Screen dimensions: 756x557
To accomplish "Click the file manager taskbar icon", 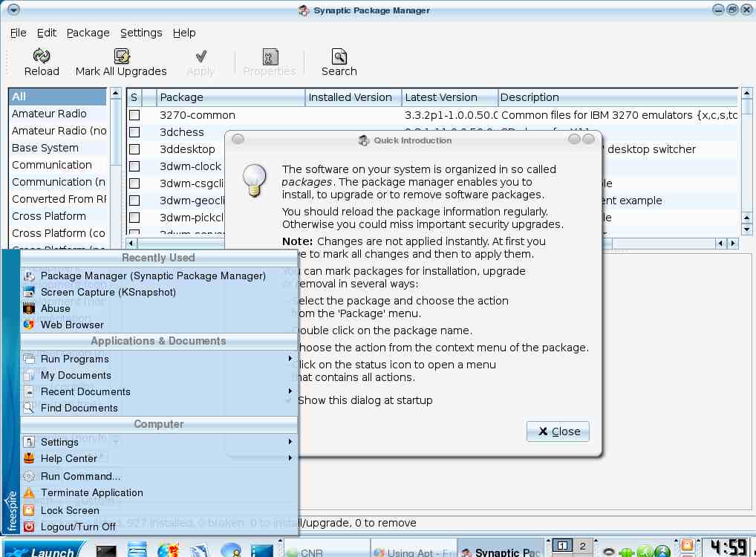I will click(137, 550).
